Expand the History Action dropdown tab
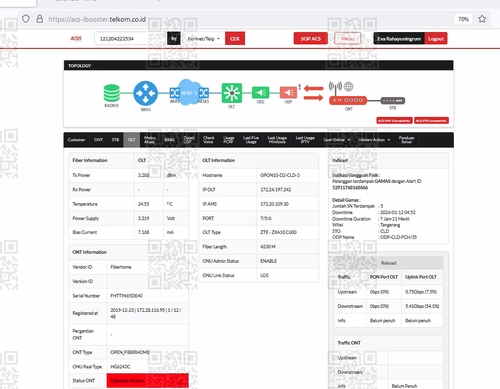This screenshot has height=389, width=500. tap(374, 140)
